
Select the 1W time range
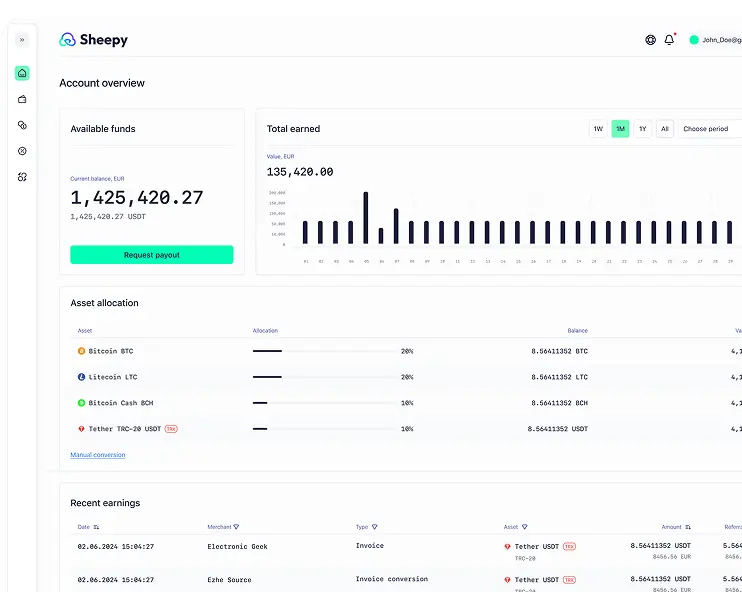point(598,129)
